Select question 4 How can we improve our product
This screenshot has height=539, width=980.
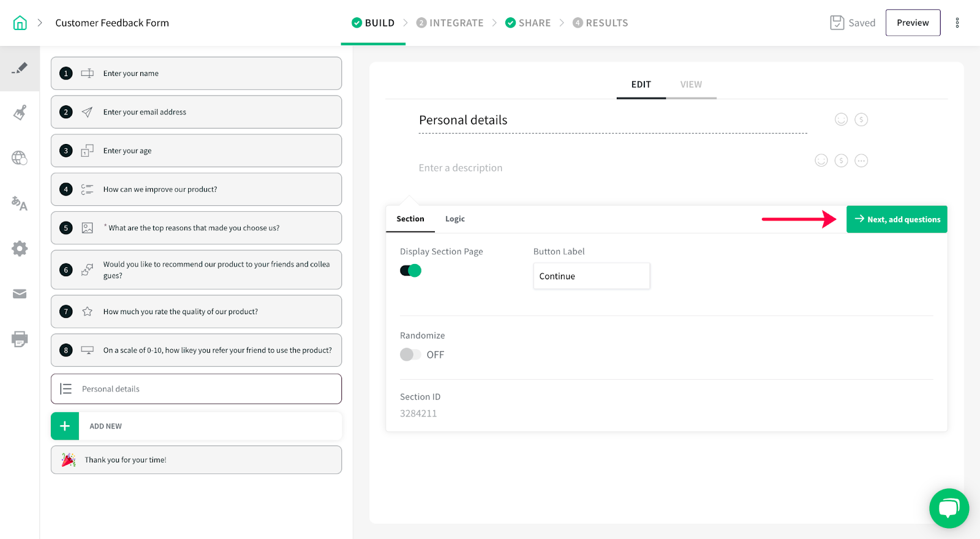196,189
